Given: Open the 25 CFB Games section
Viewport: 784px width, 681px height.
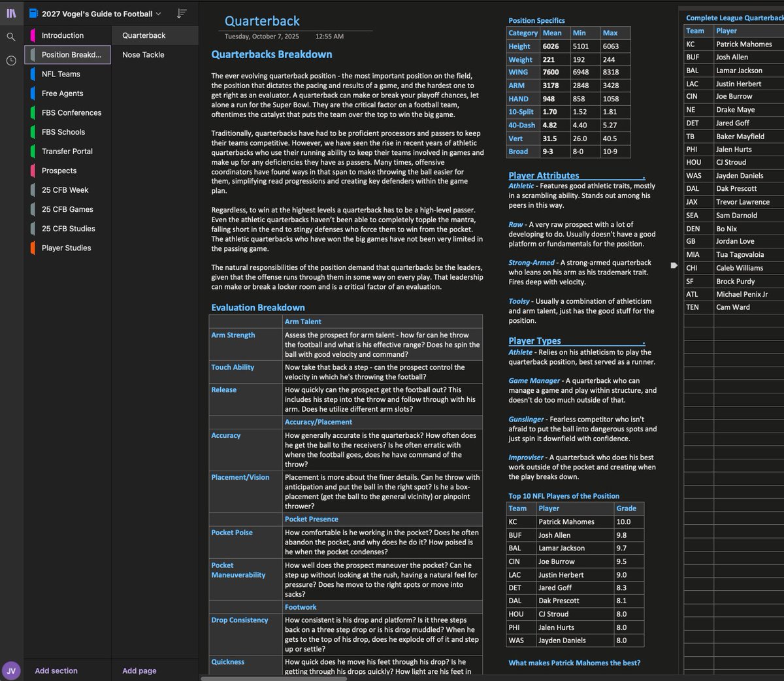Looking at the screenshot, I should click(x=68, y=209).
